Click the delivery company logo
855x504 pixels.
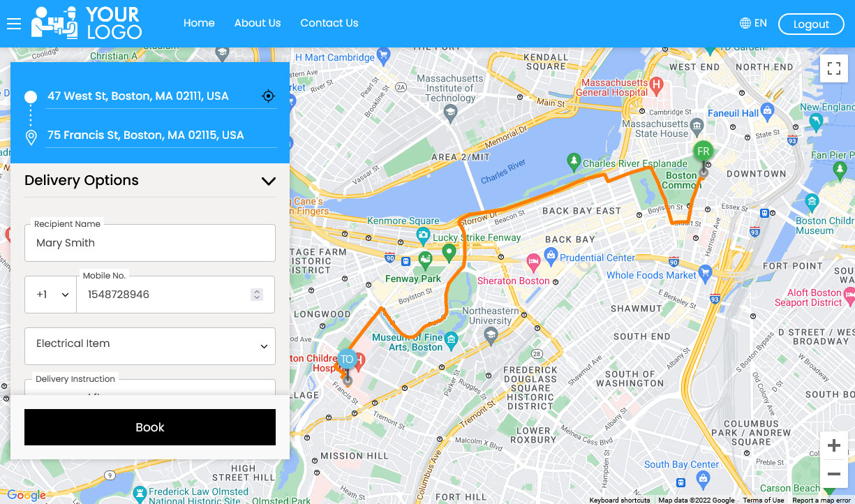pyautogui.click(x=87, y=23)
